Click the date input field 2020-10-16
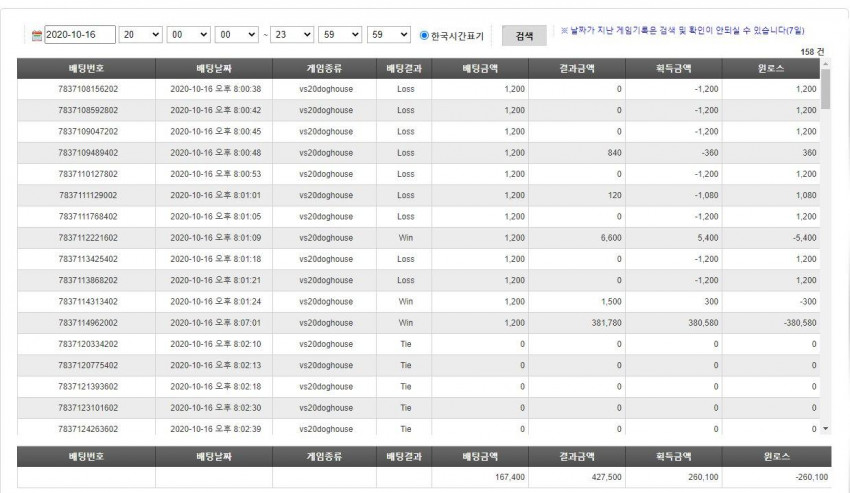This screenshot has height=493, width=850. pyautogui.click(x=80, y=35)
